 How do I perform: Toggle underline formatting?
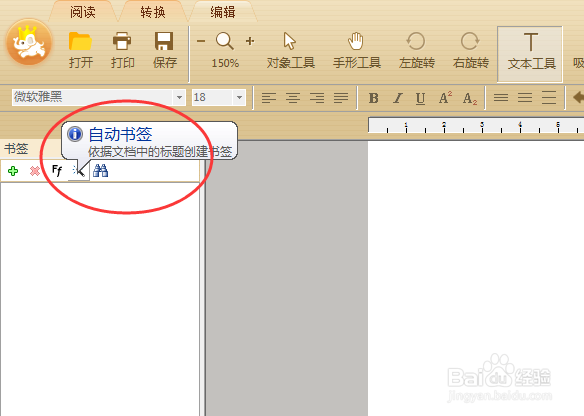(x=420, y=98)
